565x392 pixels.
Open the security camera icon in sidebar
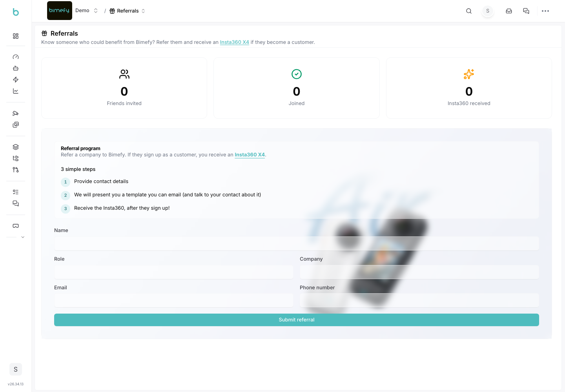[16, 113]
